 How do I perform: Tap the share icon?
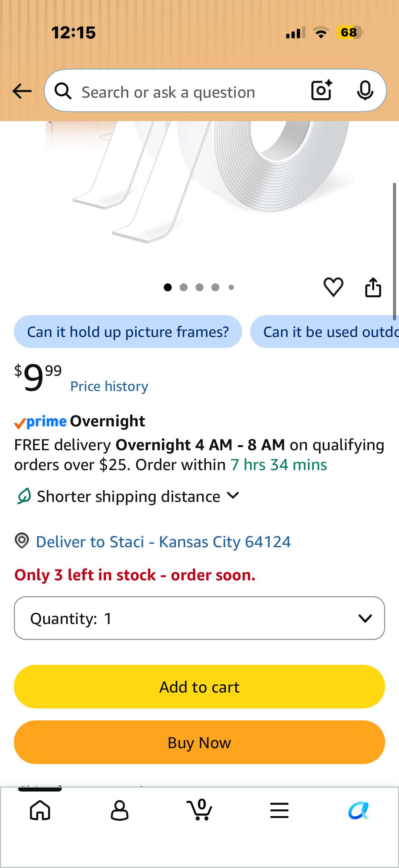point(373,287)
